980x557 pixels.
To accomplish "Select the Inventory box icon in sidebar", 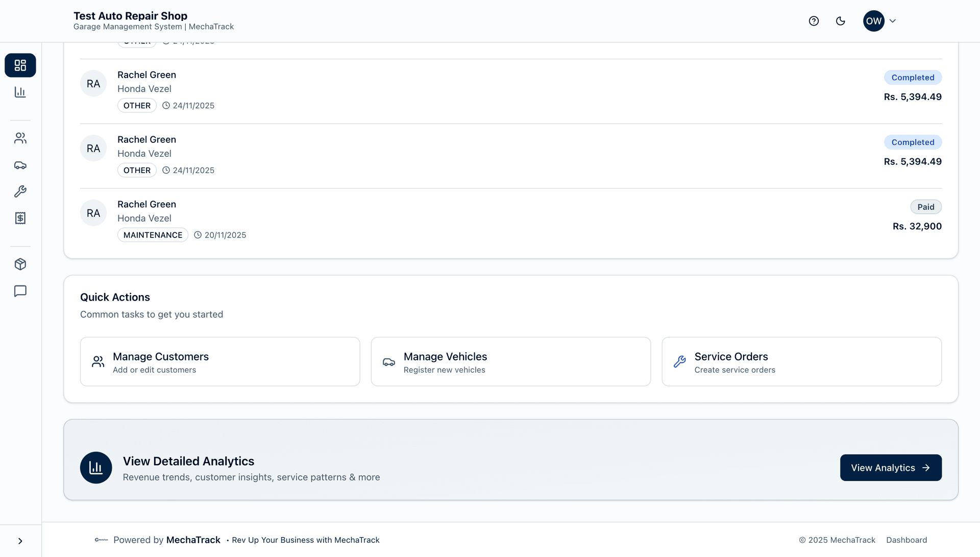I will [20, 264].
